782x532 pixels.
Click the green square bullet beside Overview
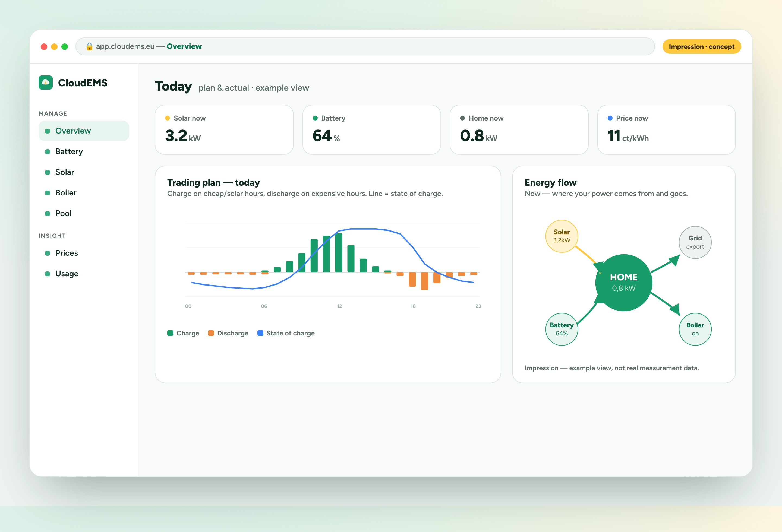[48, 131]
